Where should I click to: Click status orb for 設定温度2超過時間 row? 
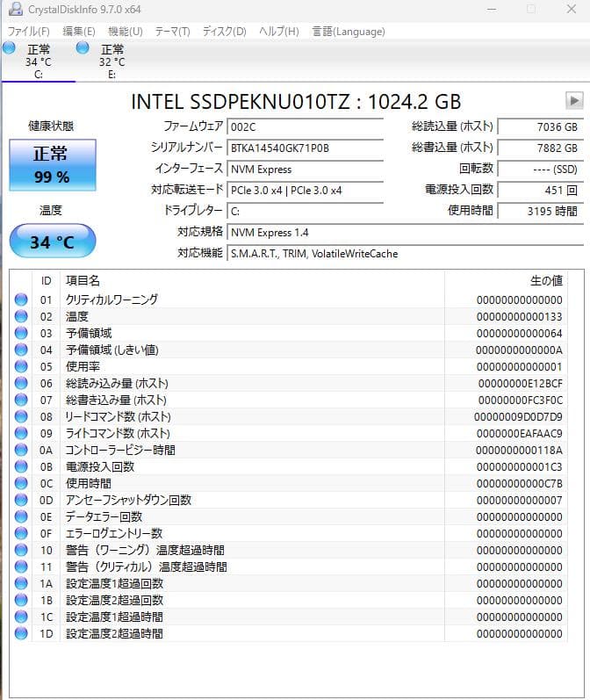click(x=21, y=633)
